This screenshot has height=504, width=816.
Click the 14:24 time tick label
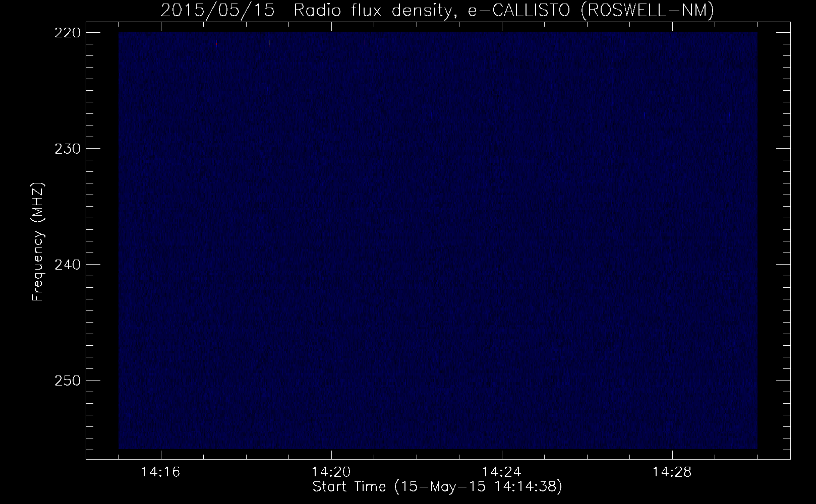tap(502, 472)
